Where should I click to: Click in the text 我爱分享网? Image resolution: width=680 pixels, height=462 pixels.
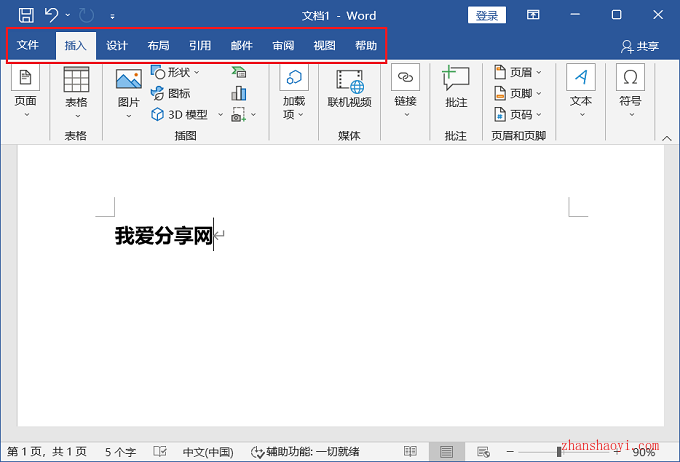coord(163,236)
